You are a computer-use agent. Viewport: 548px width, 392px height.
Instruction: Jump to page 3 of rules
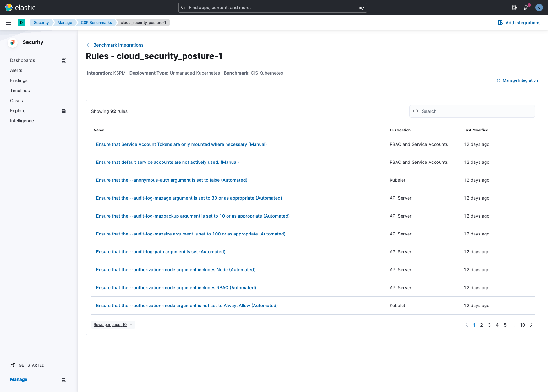pyautogui.click(x=489, y=325)
